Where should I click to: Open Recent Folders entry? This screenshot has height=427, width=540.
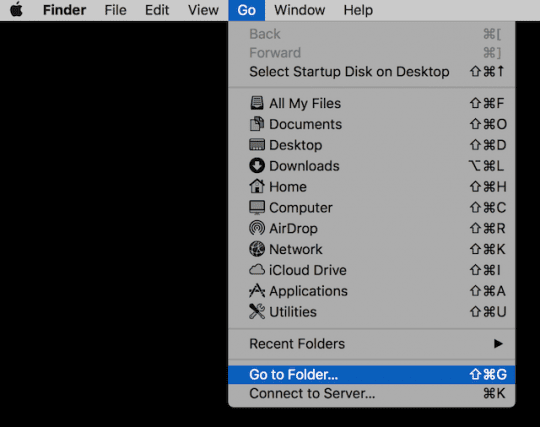(372, 344)
